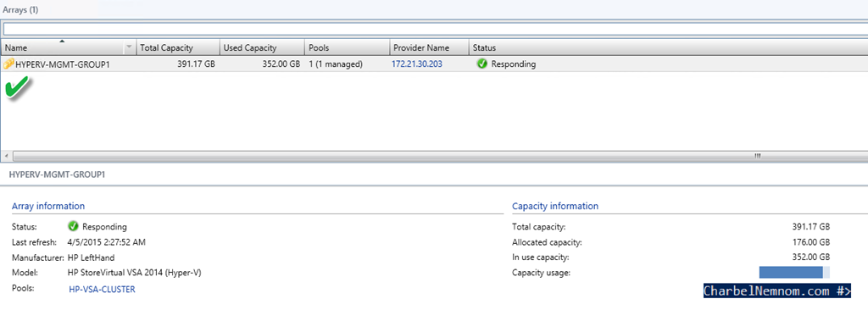Click the Responding status text in table row
The height and width of the screenshot is (310, 868).
click(x=513, y=64)
